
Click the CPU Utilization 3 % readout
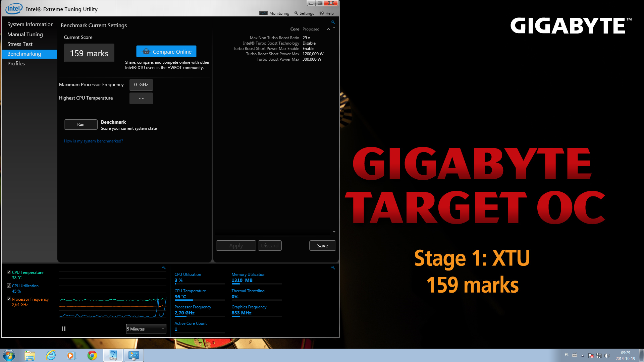200,278
